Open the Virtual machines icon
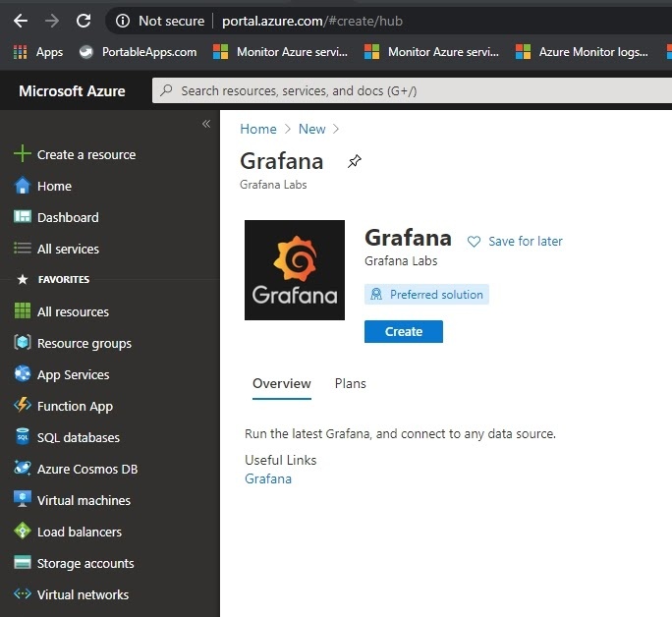This screenshot has height=617, width=672. pyautogui.click(x=23, y=499)
